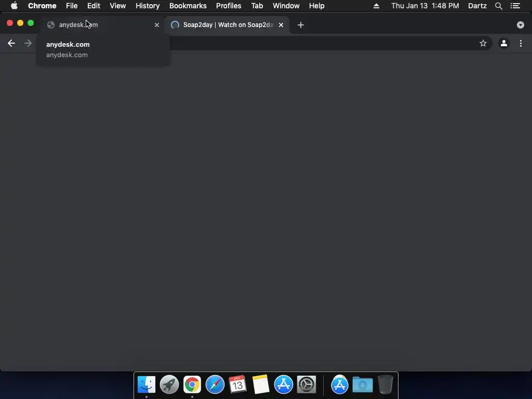
Task: Switch to the Soap2day tab
Action: click(228, 25)
